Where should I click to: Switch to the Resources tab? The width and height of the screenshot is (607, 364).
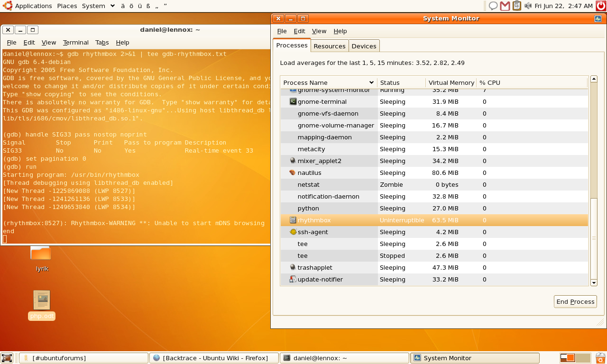pyautogui.click(x=329, y=46)
